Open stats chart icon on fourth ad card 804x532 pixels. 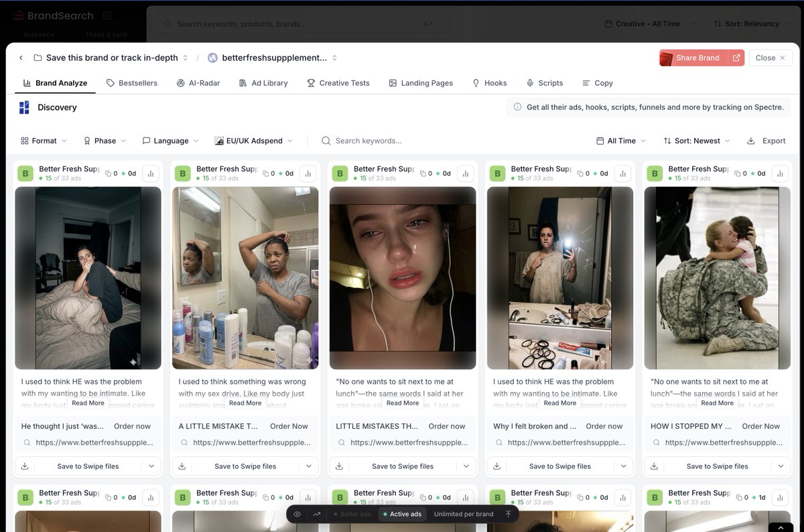[x=623, y=174]
